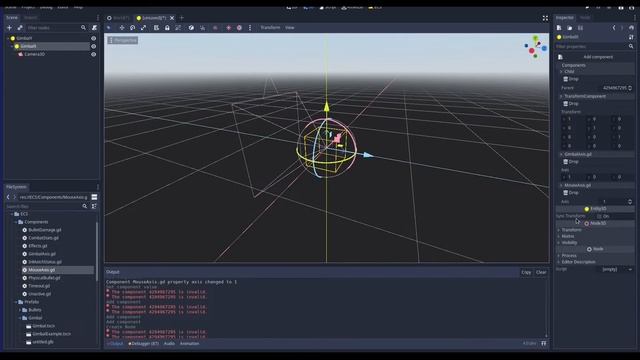Add a new node with the plus icon
The width and height of the screenshot is (640, 360).
tap(9, 28)
